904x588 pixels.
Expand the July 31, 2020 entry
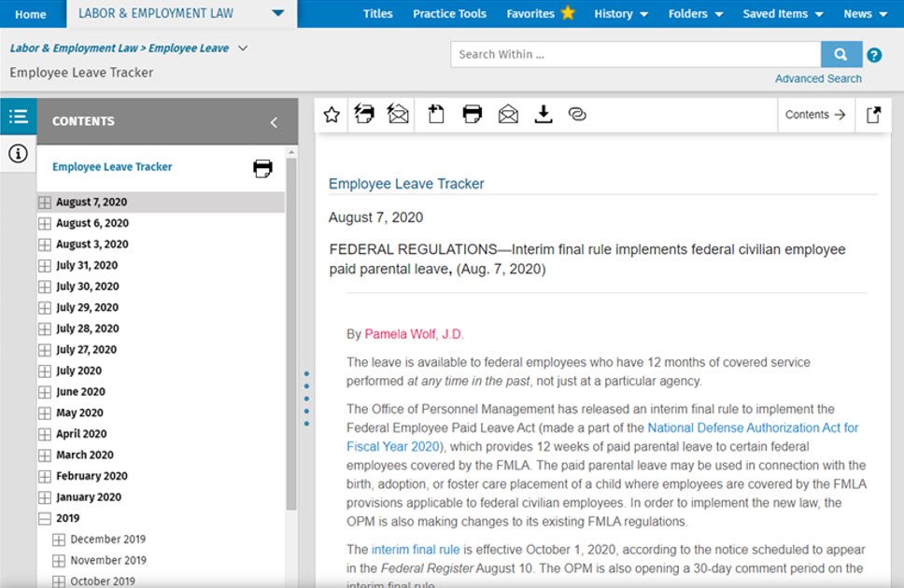[45, 266]
